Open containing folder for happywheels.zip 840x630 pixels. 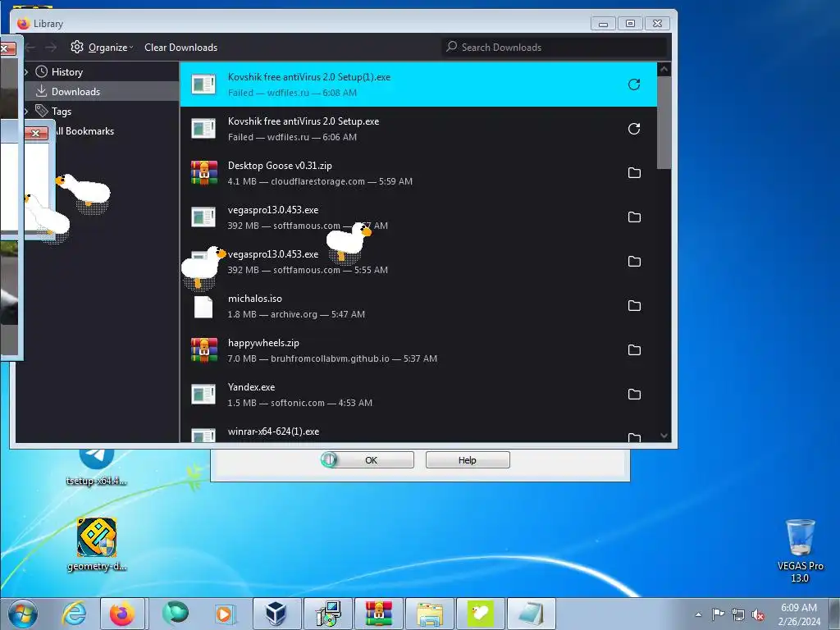point(634,349)
